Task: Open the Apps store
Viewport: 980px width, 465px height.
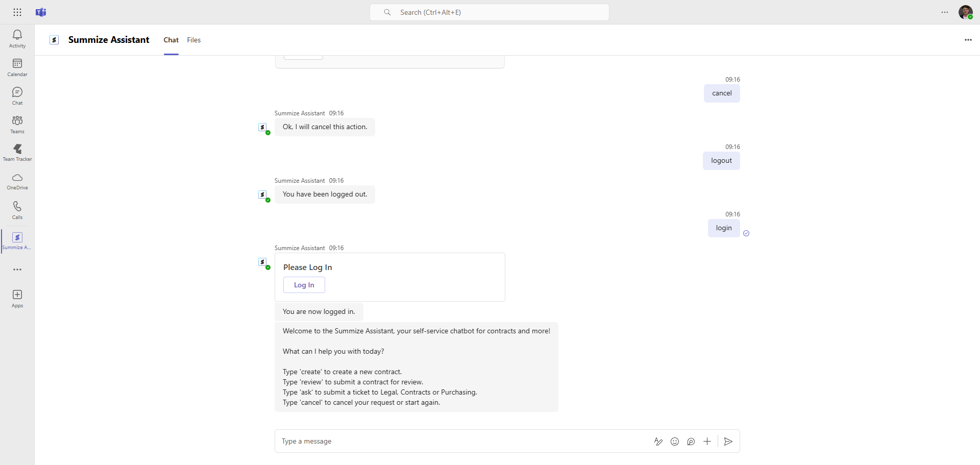Action: [17, 298]
